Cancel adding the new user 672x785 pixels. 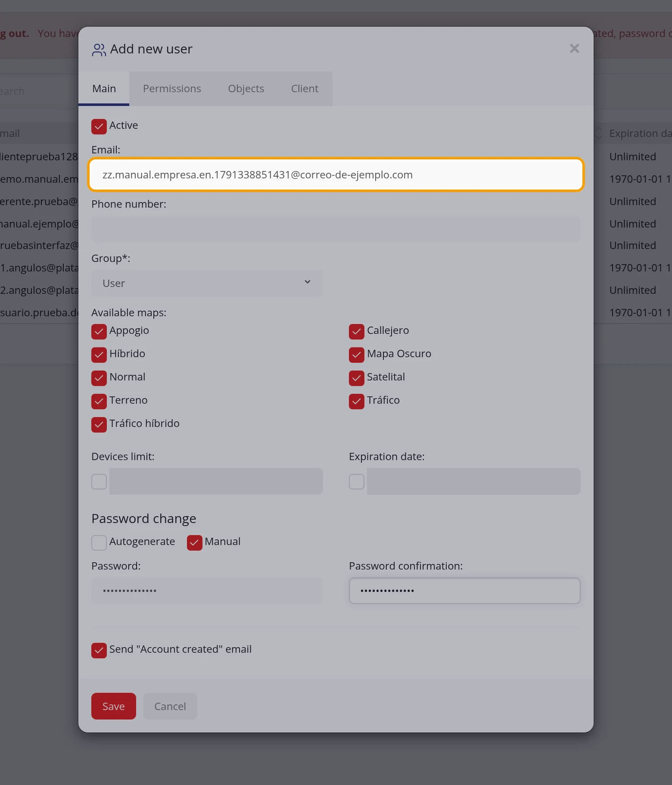click(x=170, y=706)
